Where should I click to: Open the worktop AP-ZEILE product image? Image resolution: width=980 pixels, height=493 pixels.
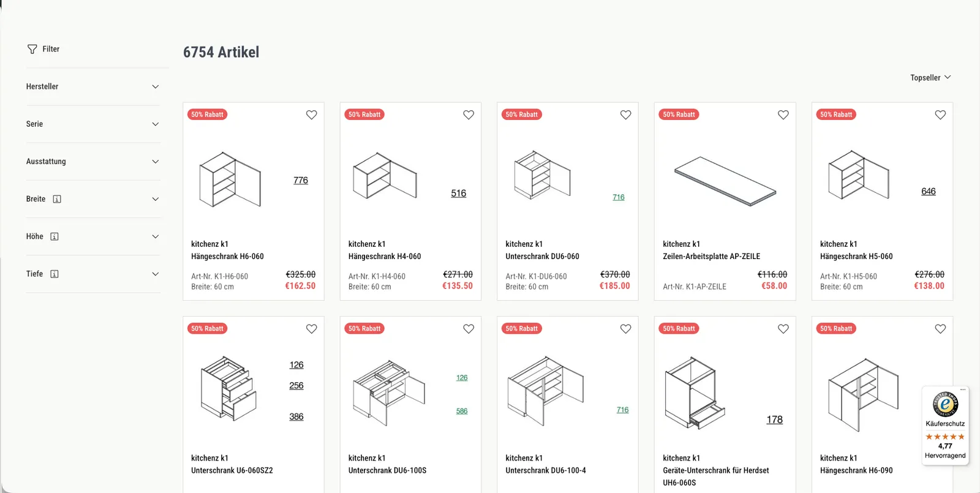coord(725,181)
